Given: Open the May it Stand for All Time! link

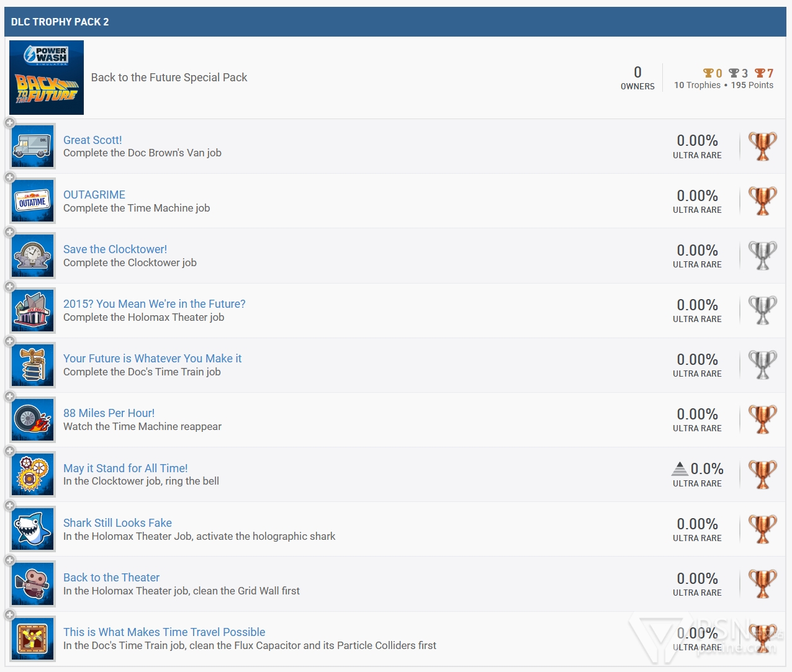Looking at the screenshot, I should point(125,468).
